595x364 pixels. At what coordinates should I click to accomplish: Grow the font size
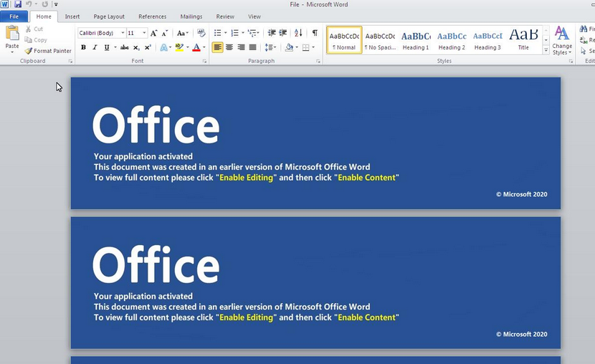(x=153, y=33)
